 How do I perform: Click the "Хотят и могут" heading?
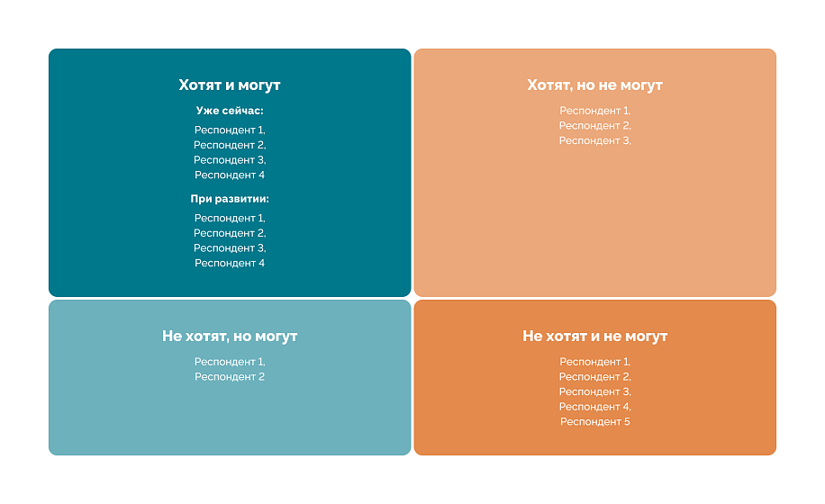tap(230, 85)
